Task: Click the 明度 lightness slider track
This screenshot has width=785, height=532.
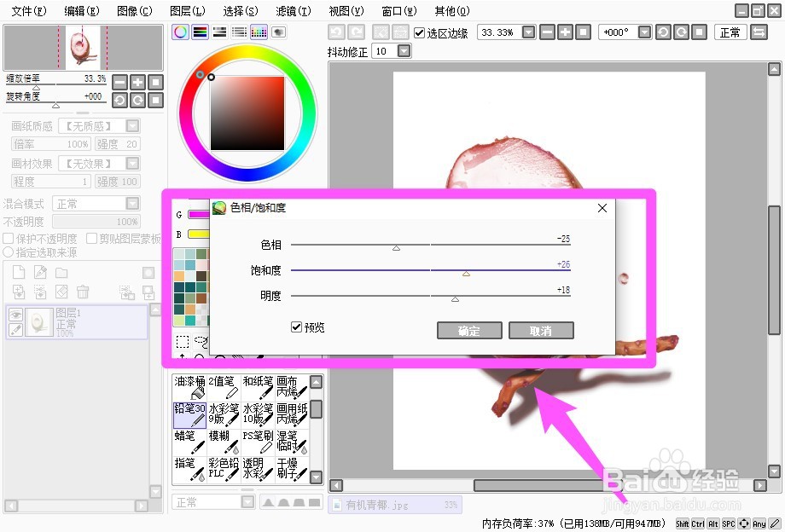Action: pyautogui.click(x=431, y=296)
